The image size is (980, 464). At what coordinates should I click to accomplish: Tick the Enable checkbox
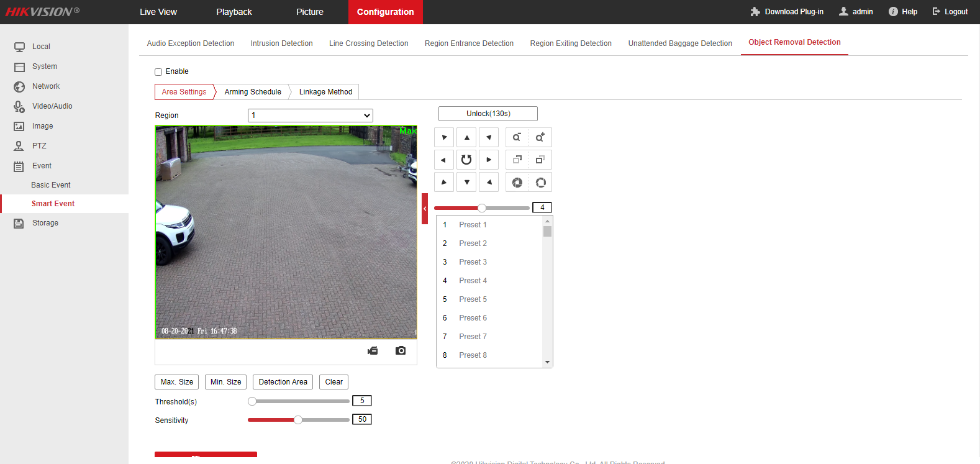[158, 72]
